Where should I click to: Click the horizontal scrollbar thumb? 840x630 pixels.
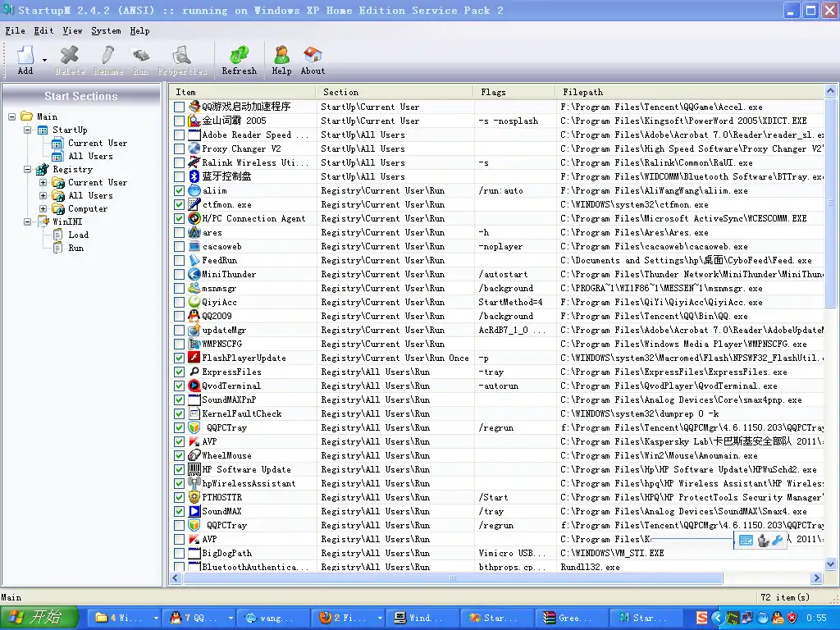click(453, 577)
